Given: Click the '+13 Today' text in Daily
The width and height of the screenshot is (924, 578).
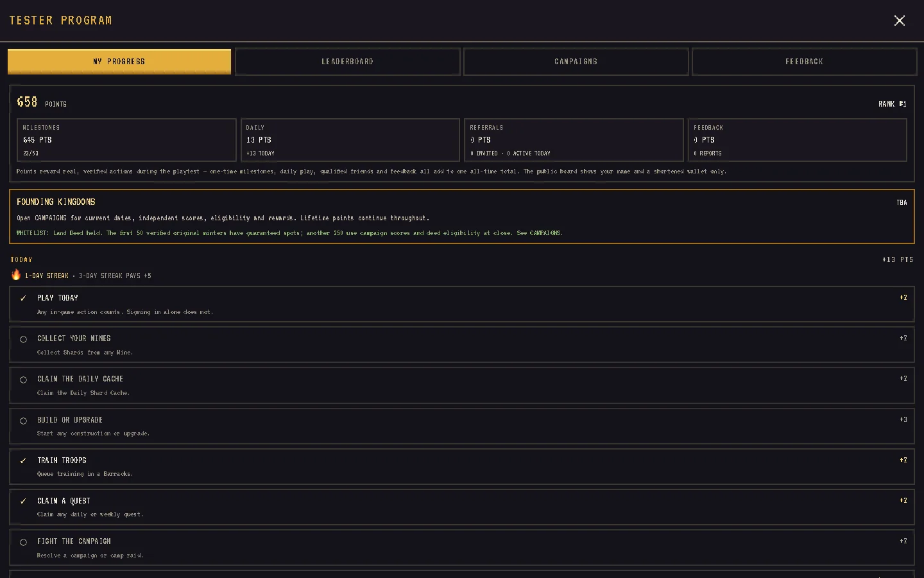Looking at the screenshot, I should point(261,153).
